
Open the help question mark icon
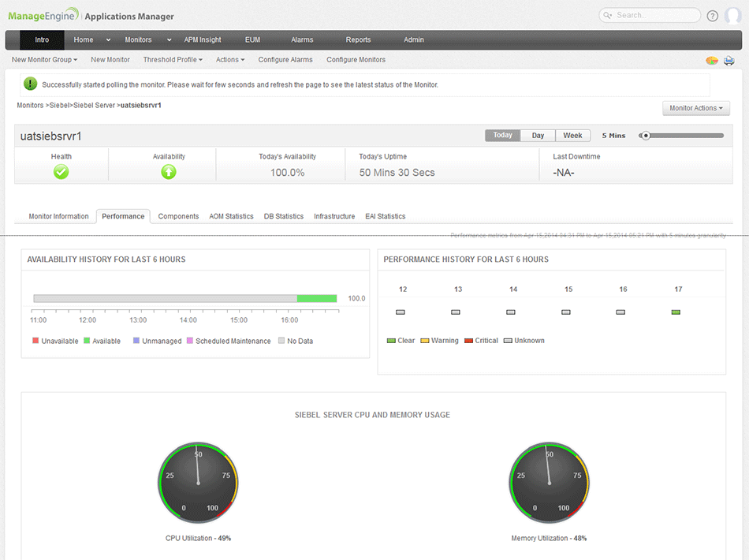(712, 16)
